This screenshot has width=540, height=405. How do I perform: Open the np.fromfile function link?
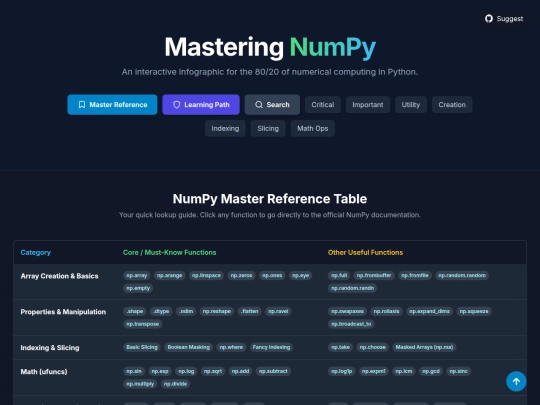[415, 276]
